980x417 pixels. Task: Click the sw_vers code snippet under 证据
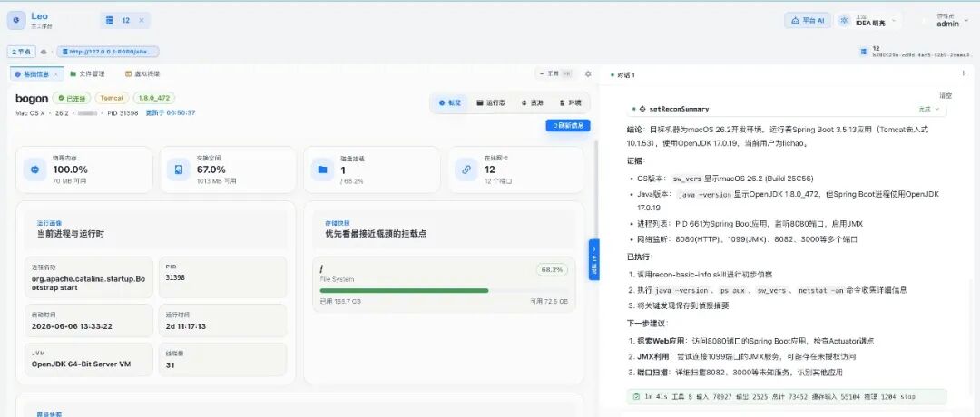688,179
